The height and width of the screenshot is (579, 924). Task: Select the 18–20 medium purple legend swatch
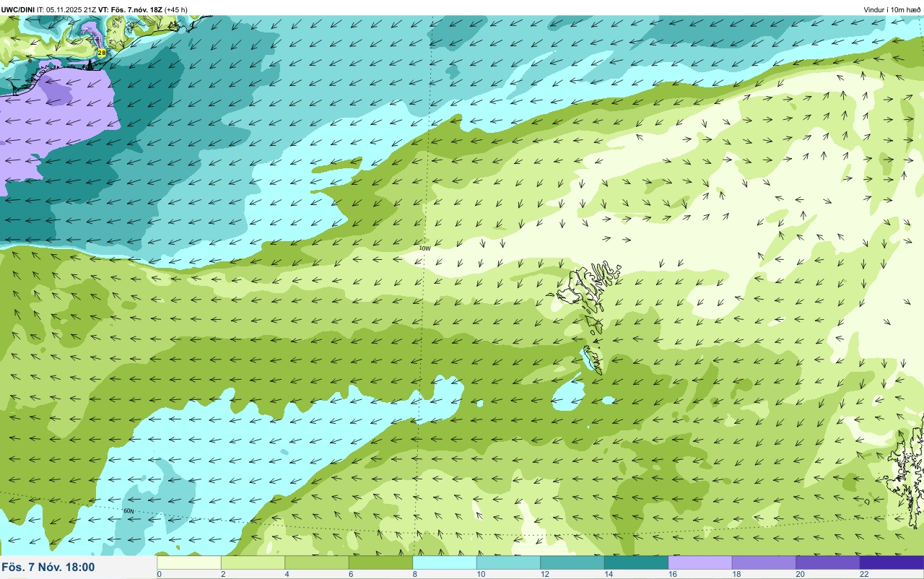click(764, 562)
